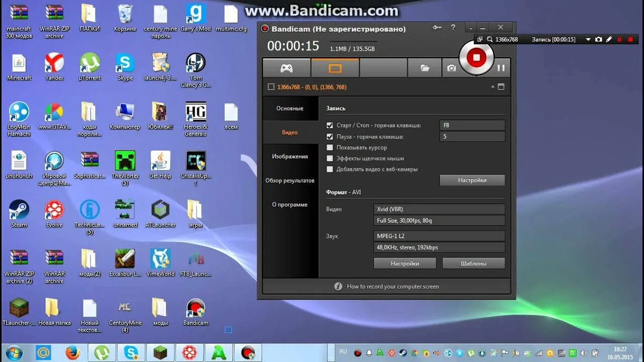Click the fullscreen toggle icon beside the area arrow
Viewport: 644px width, 362px height.
pyautogui.click(x=501, y=86)
